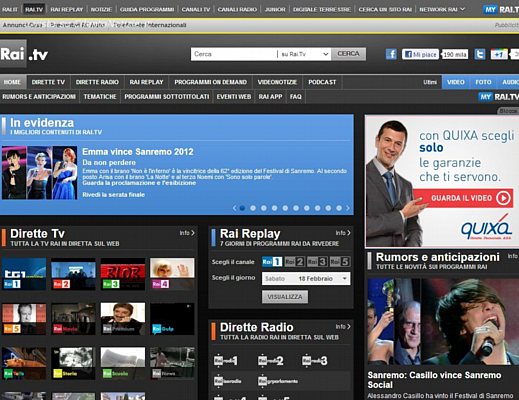Open Rai 3 live thumbnail
The width and height of the screenshot is (519, 400).
coord(123,273)
